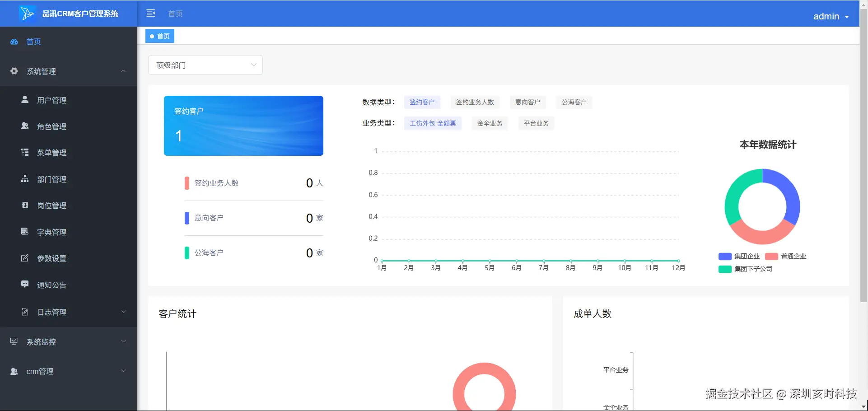868x411 pixels.
Task: Click the log icon beside 日志管理
Action: point(25,312)
